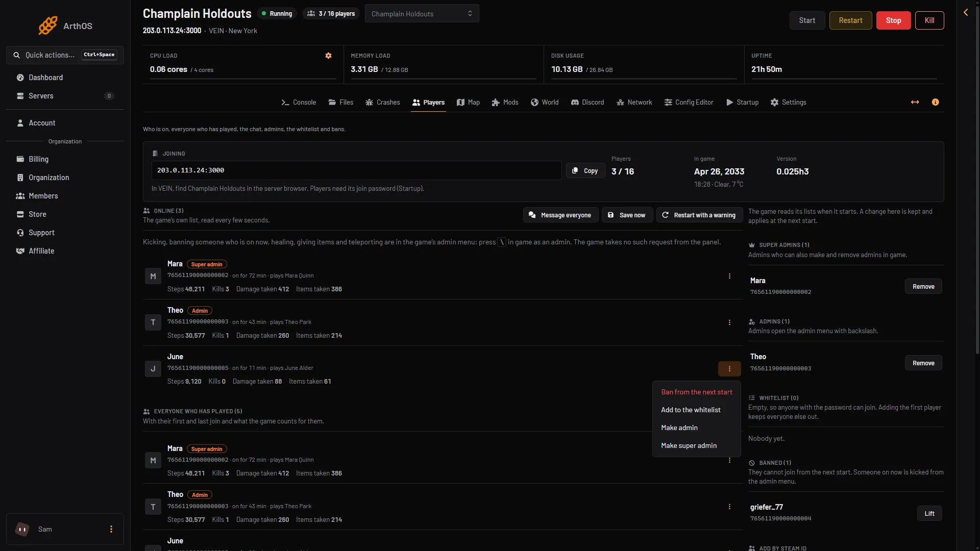Viewport: 980px width, 551px height.
Task: Switch to Console tab
Action: click(299, 103)
